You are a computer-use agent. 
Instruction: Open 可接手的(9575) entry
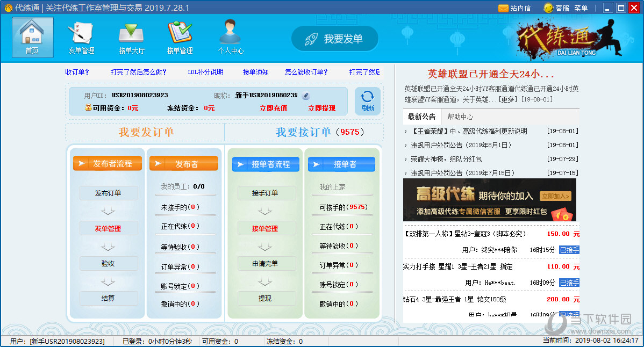pyautogui.click(x=344, y=207)
